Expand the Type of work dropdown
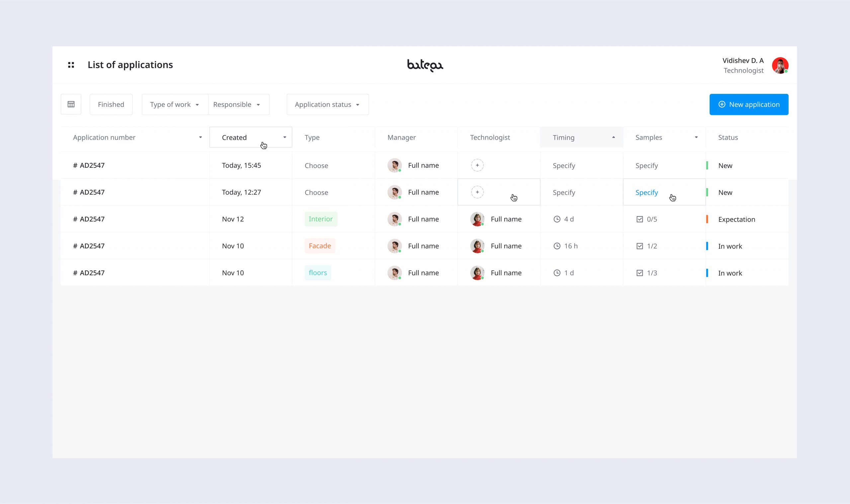Image resolution: width=850 pixels, height=504 pixels. click(175, 105)
